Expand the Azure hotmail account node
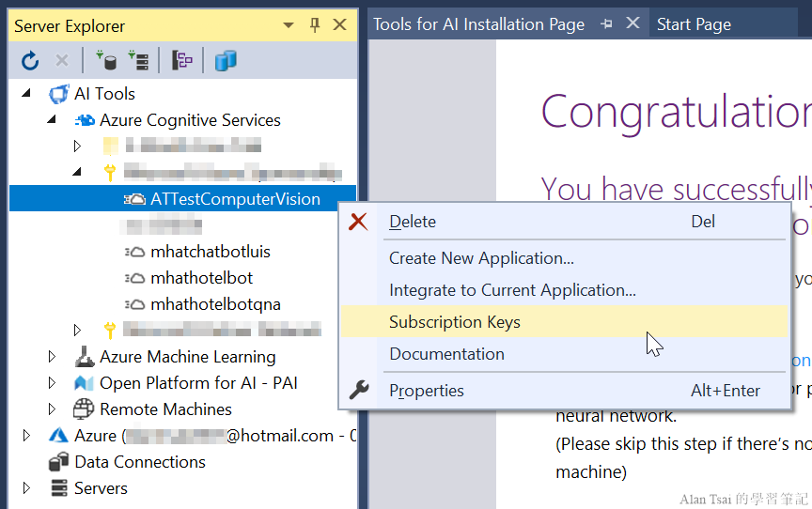Viewport: 812px width, 509px height. (x=26, y=436)
